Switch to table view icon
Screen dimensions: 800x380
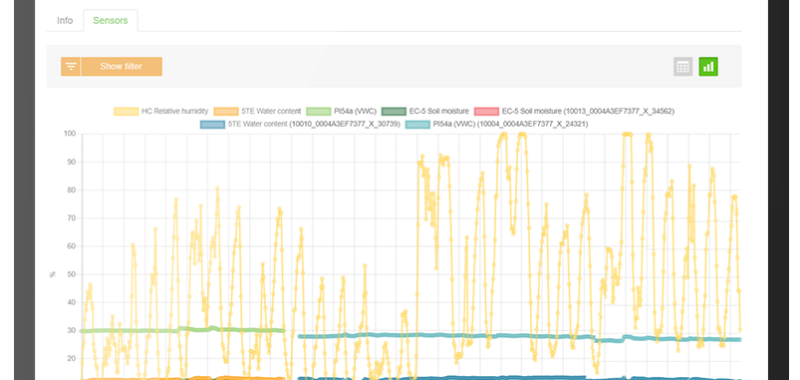[683, 66]
